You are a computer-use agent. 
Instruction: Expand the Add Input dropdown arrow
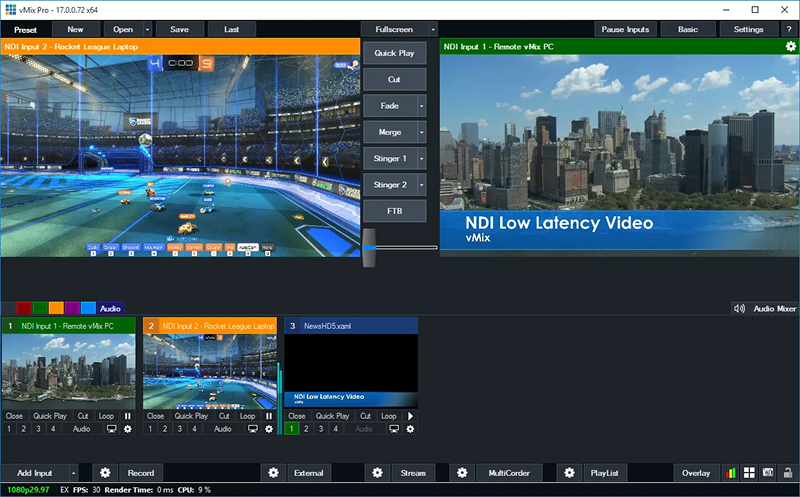pyautogui.click(x=73, y=473)
